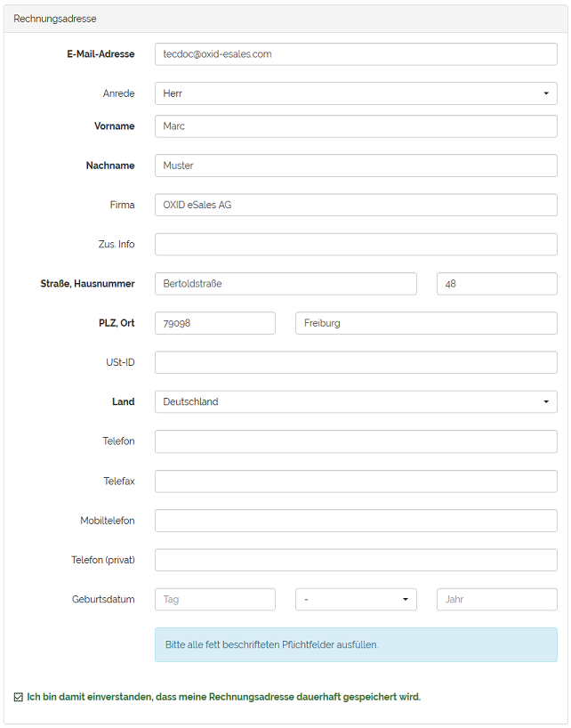Click the street field with Bertoldstraße

(x=285, y=284)
